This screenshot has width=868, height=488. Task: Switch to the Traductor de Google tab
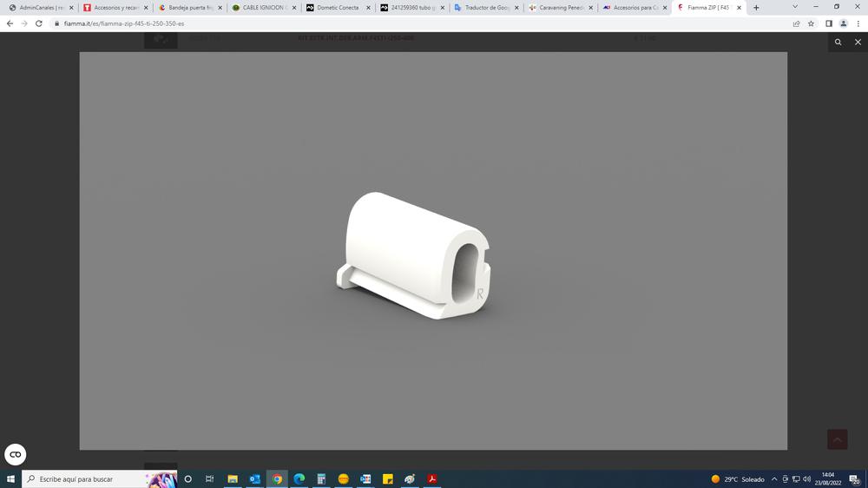click(x=486, y=8)
